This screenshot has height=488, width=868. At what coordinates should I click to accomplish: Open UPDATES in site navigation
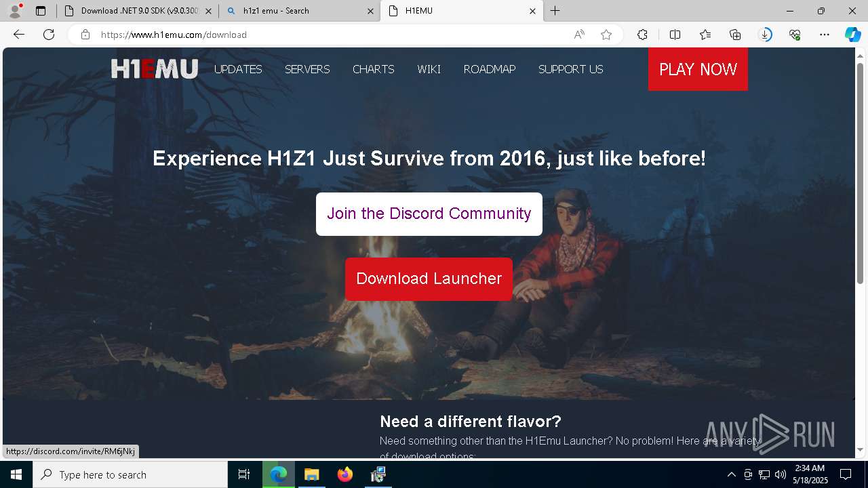(238, 69)
